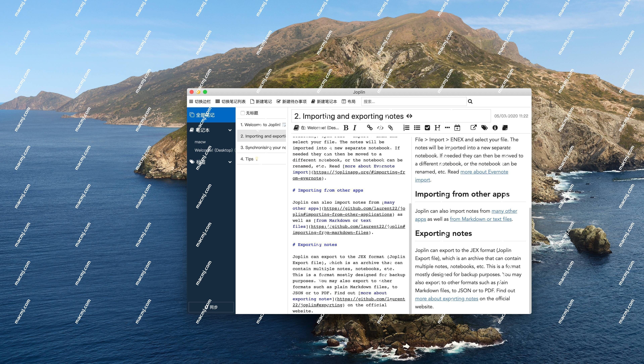Toggle bold formatting in the editor toolbar
The height and width of the screenshot is (364, 644).
pyautogui.click(x=346, y=128)
